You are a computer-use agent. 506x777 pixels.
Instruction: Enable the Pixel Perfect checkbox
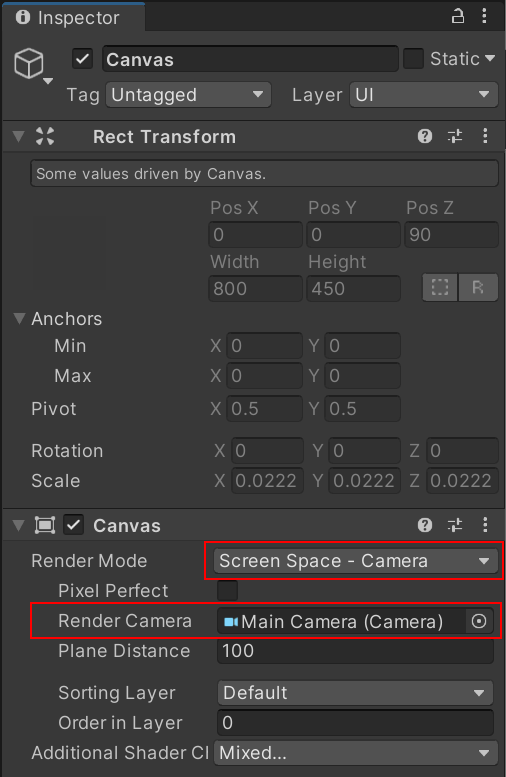[x=227, y=591]
